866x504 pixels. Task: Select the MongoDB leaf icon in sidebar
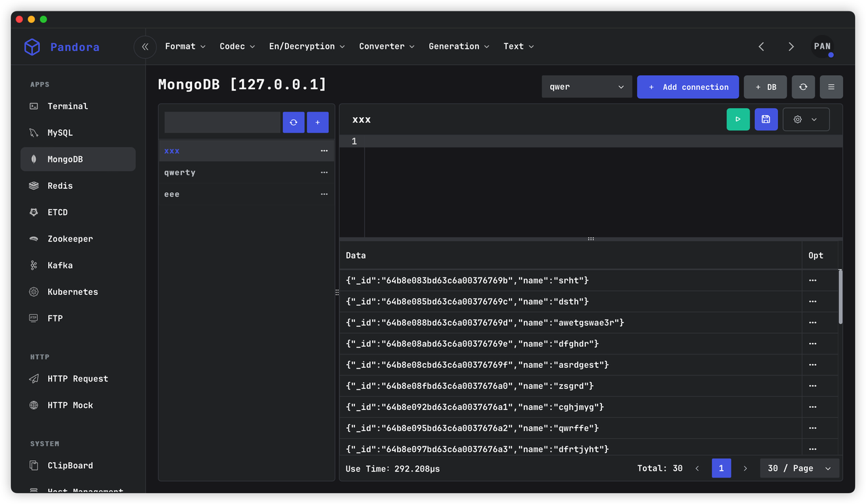click(34, 159)
